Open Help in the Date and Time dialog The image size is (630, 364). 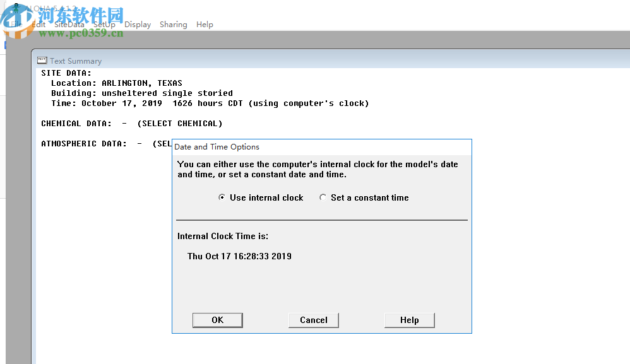tap(410, 320)
